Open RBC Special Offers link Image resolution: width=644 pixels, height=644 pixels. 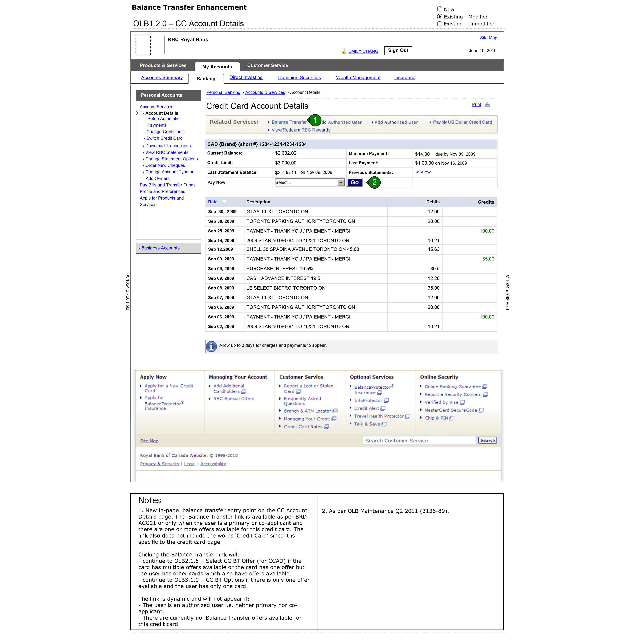coord(234,399)
